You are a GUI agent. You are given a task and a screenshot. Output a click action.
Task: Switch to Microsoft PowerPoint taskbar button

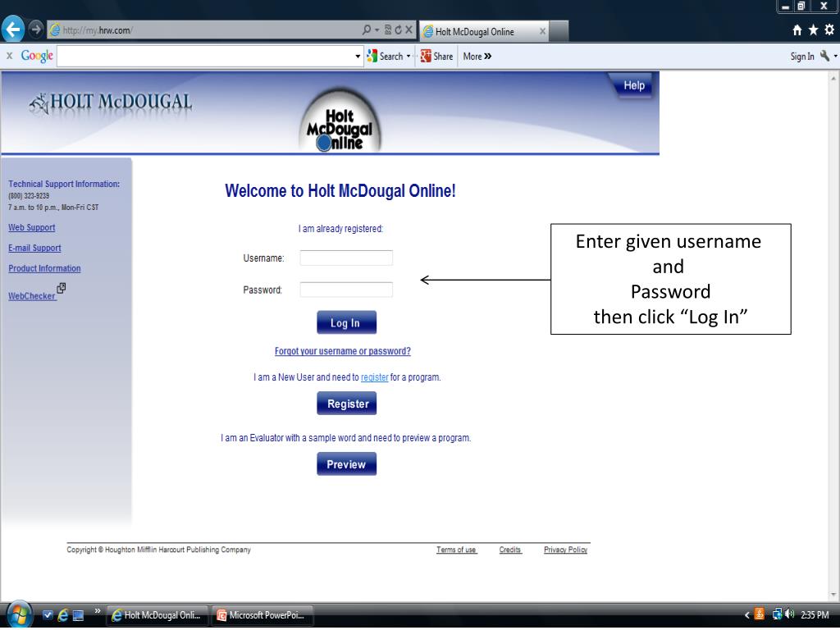click(x=262, y=615)
